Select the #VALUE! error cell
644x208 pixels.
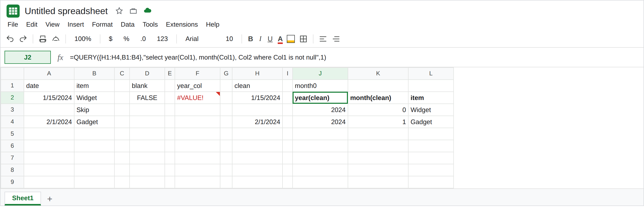click(x=197, y=98)
